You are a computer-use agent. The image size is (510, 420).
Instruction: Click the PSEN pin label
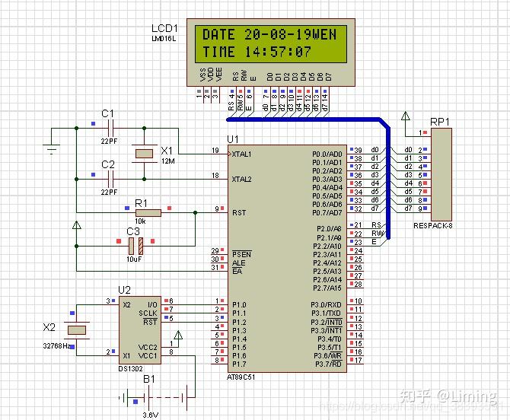tap(242, 255)
